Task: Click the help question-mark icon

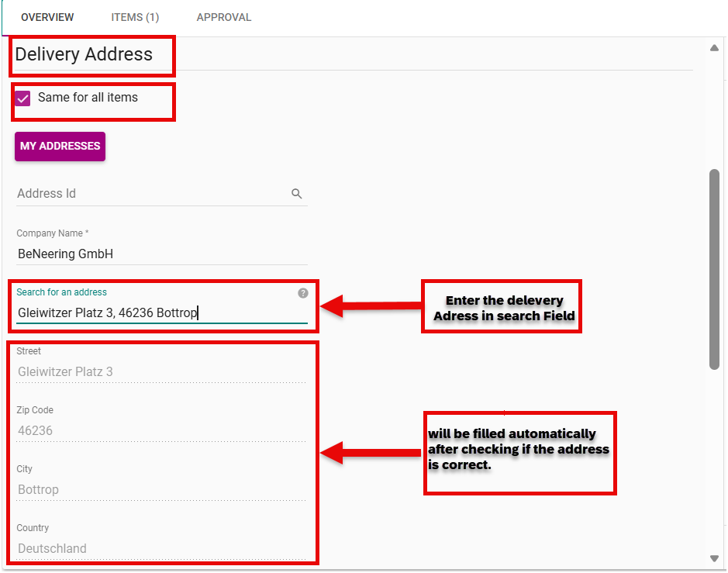Action: (x=302, y=293)
